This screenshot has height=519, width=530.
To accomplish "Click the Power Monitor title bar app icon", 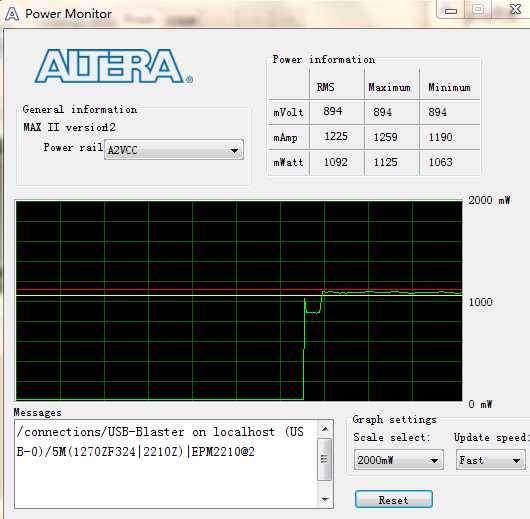I will [12, 14].
